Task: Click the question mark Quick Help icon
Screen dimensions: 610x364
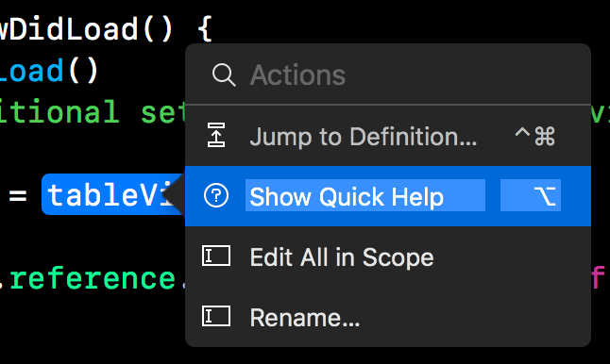Action: 216,196
